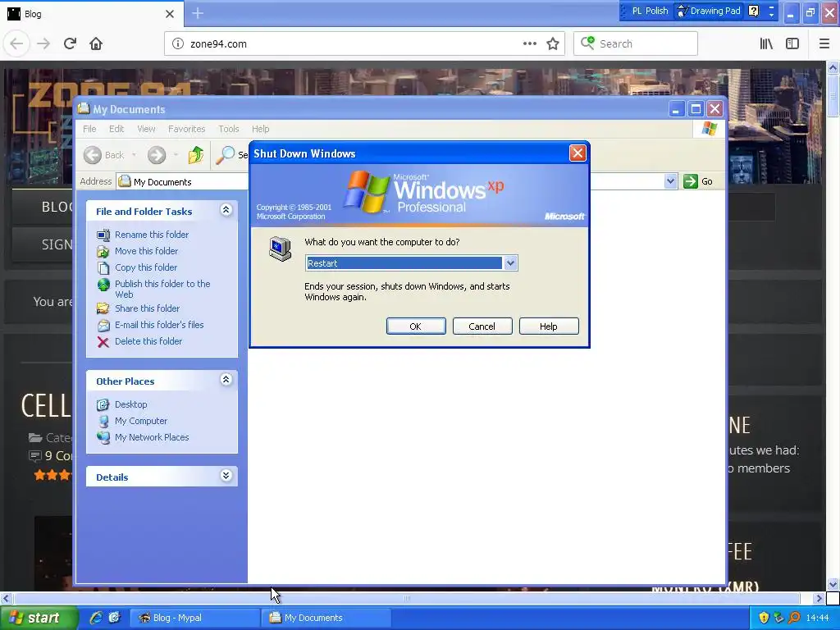Click the page scroll-down arrow
This screenshot has height=630, width=840.
tap(833, 584)
